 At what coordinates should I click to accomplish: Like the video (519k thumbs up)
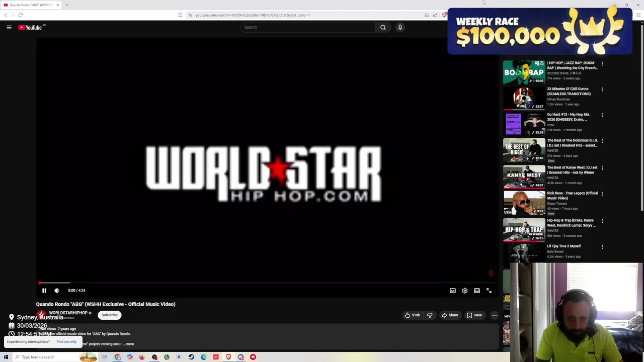pyautogui.click(x=413, y=315)
